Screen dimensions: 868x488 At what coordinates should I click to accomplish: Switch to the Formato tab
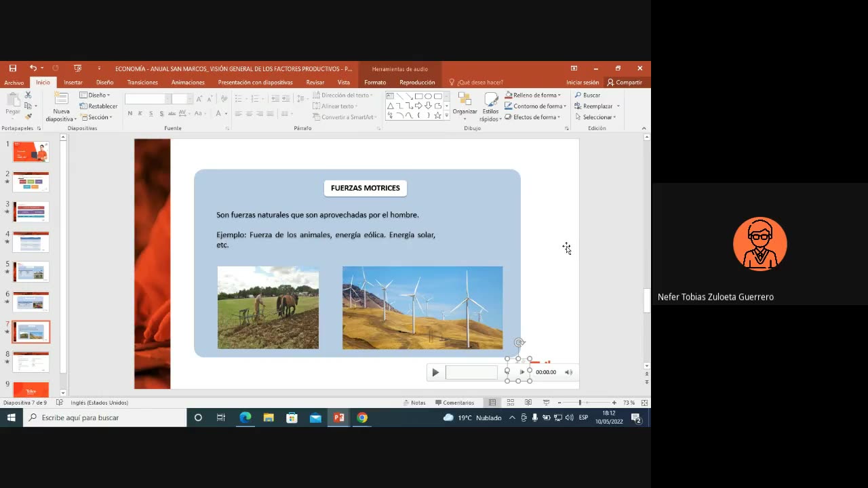(x=375, y=82)
